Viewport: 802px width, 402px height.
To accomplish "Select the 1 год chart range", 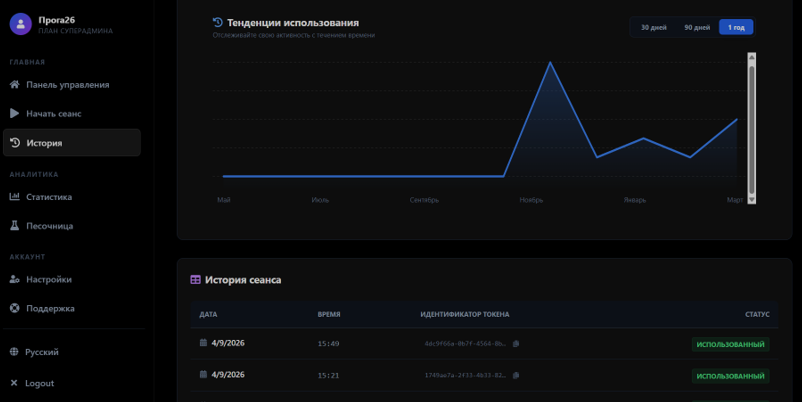I will 736,27.
